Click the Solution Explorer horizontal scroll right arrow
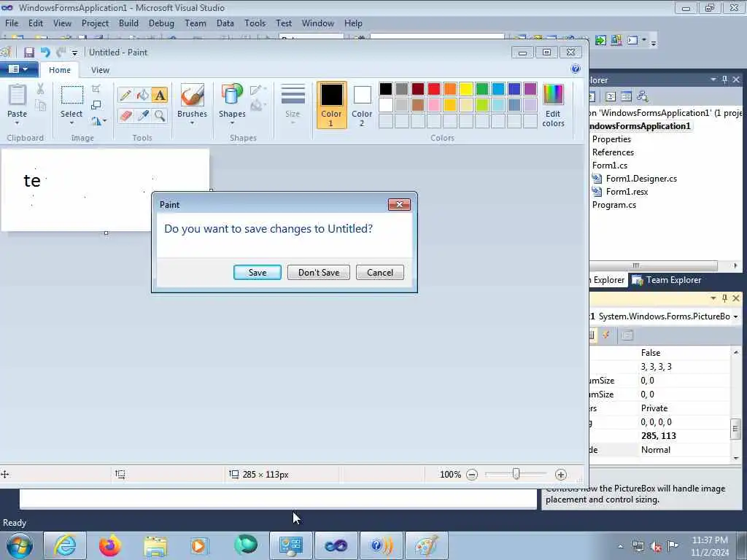Image resolution: width=747 pixels, height=560 pixels. point(735,265)
